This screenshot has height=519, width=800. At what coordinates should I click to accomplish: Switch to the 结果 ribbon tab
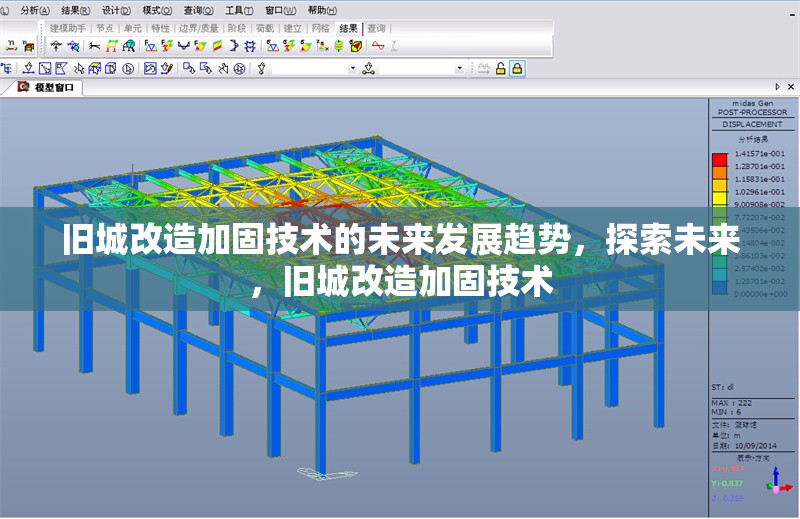tap(348, 28)
